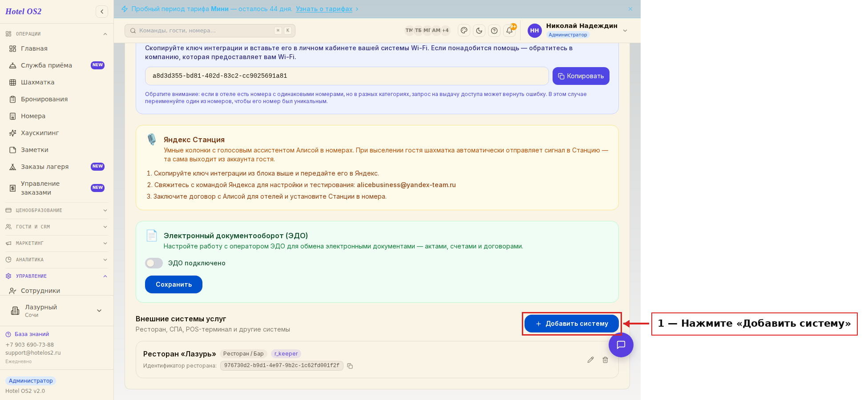
Task: Expand the ЦЕНООБРАЗОВАНИЕ section
Action: tap(57, 210)
